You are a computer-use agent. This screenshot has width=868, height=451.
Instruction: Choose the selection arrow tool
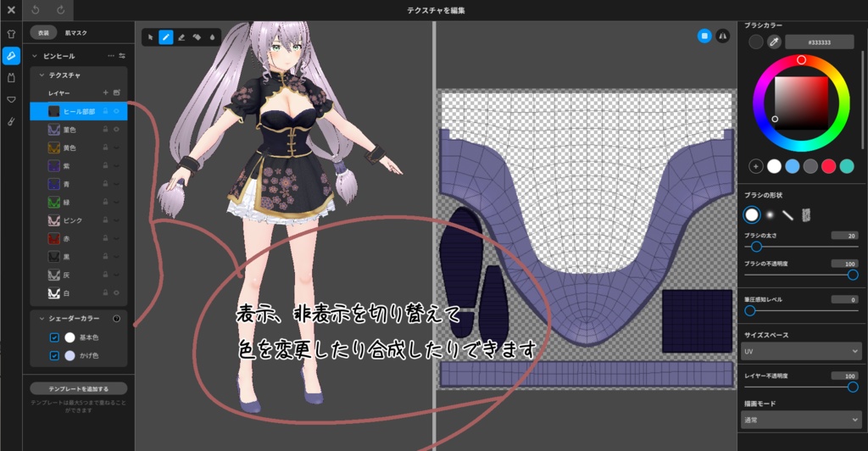point(151,37)
